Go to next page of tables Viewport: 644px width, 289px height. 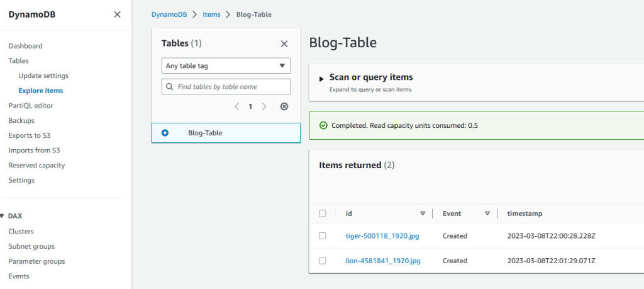[x=264, y=106]
